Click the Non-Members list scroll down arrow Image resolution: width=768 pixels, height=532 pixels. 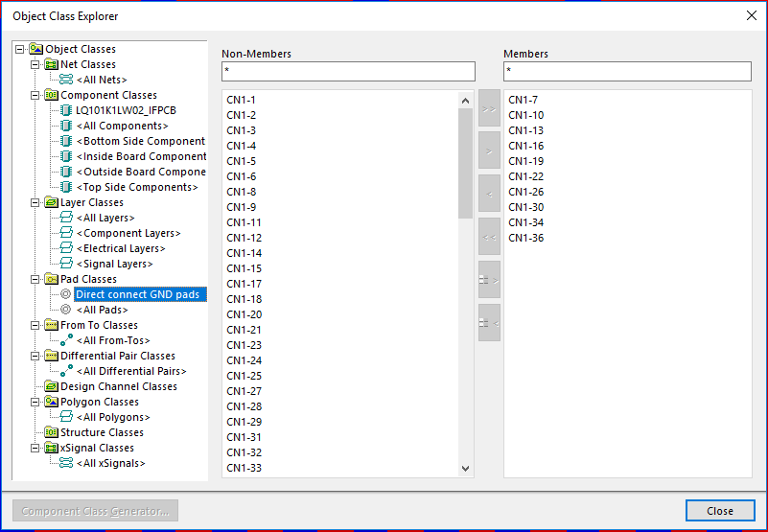pos(465,469)
